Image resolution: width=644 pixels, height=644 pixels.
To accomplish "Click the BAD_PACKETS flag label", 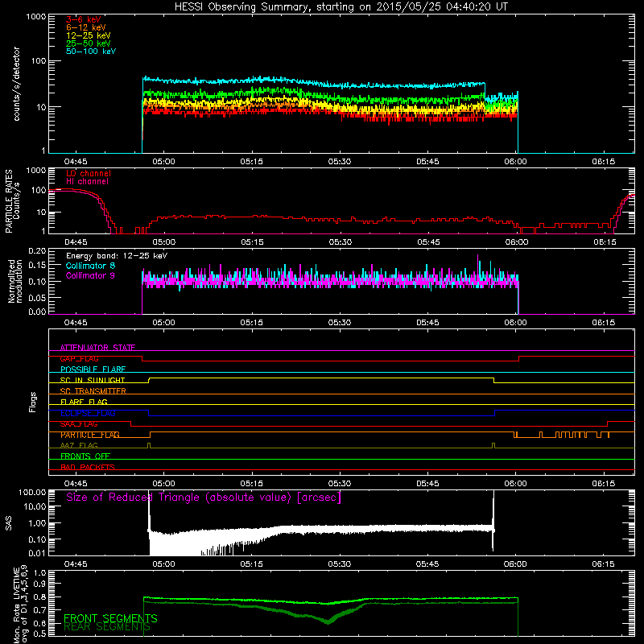I will (88, 467).
